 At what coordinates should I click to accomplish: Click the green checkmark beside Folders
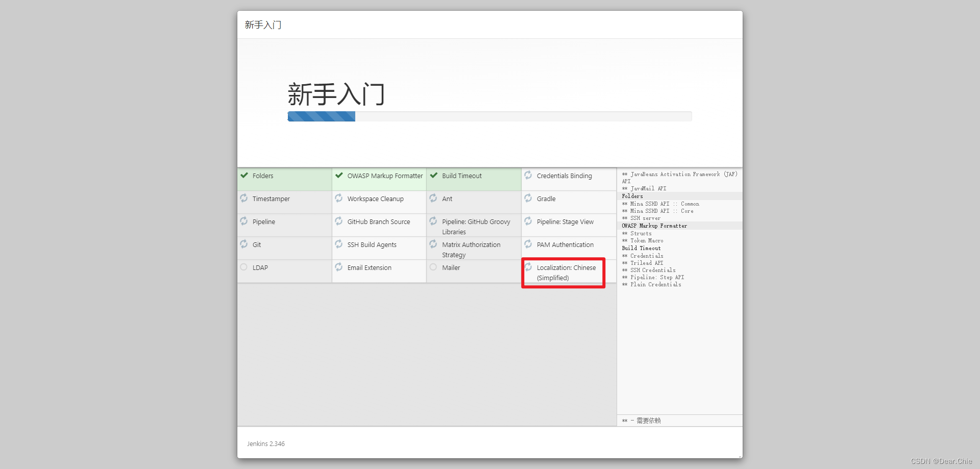pos(244,175)
